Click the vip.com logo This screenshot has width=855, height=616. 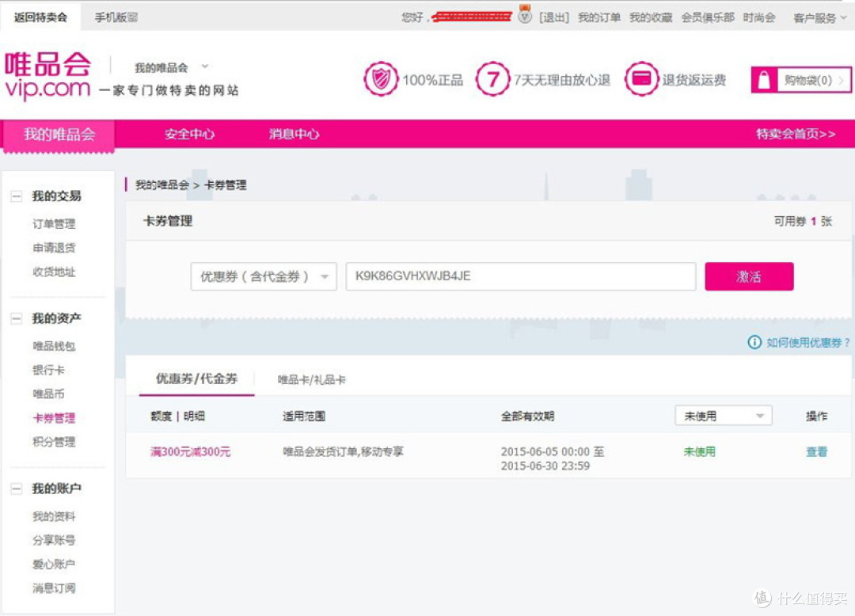pyautogui.click(x=48, y=75)
